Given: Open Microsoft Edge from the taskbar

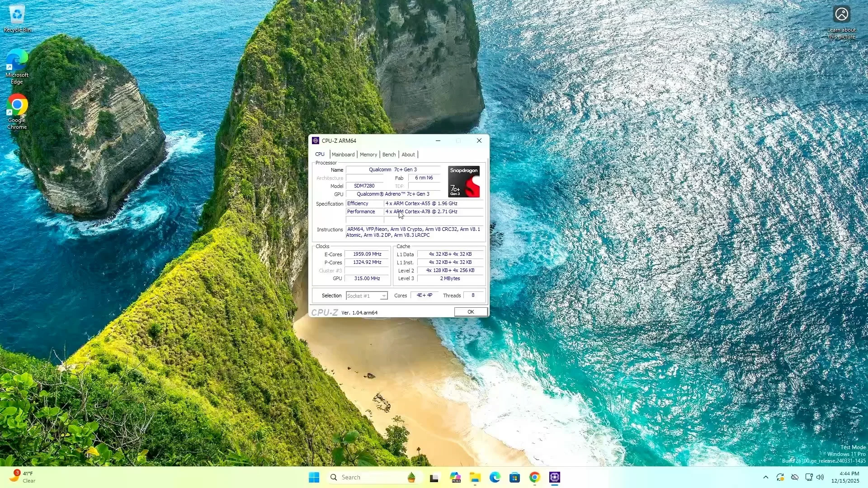Looking at the screenshot, I should [495, 477].
